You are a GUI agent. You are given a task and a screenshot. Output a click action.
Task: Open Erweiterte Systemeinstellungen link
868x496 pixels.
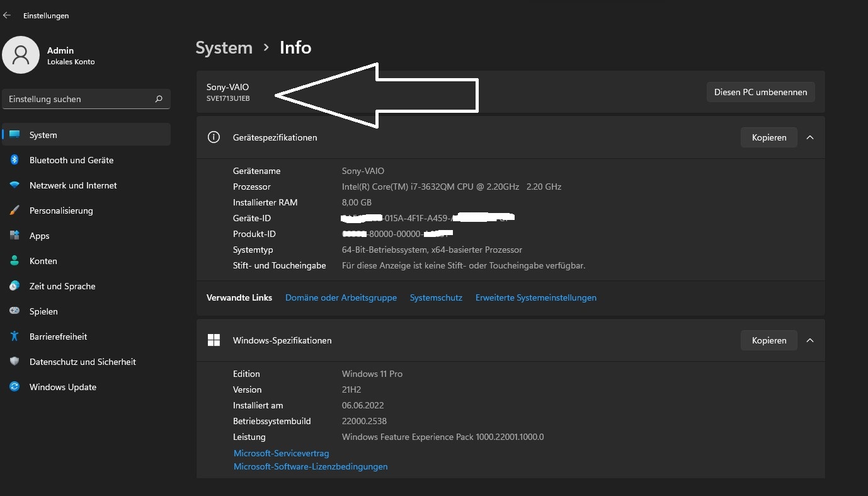tap(535, 297)
